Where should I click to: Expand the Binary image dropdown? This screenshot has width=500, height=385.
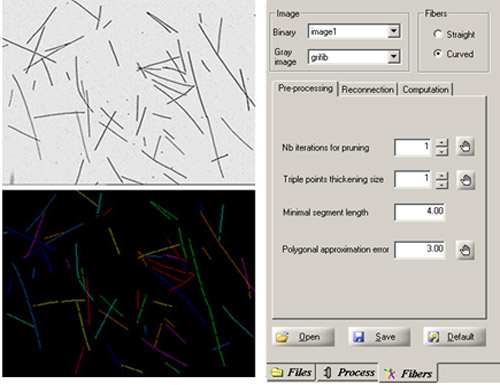pyautogui.click(x=394, y=31)
